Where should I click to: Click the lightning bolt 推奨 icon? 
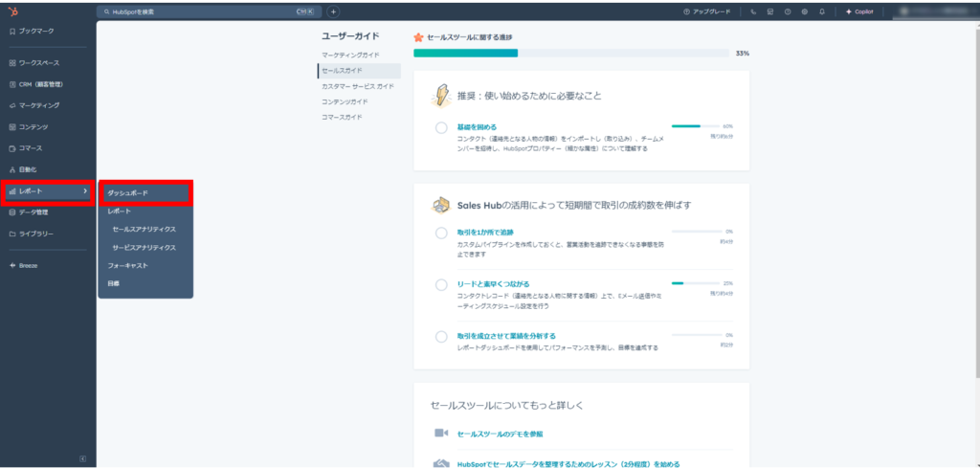tap(441, 96)
